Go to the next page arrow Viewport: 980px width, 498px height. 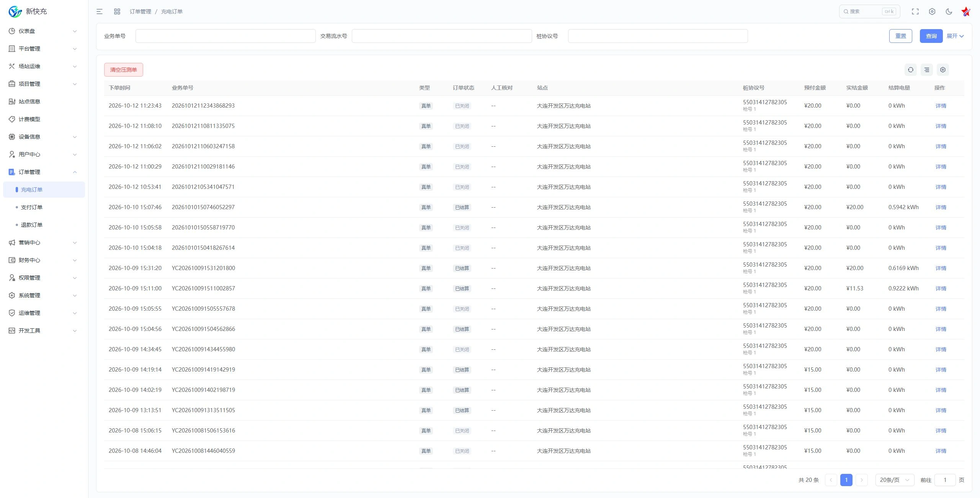point(862,480)
